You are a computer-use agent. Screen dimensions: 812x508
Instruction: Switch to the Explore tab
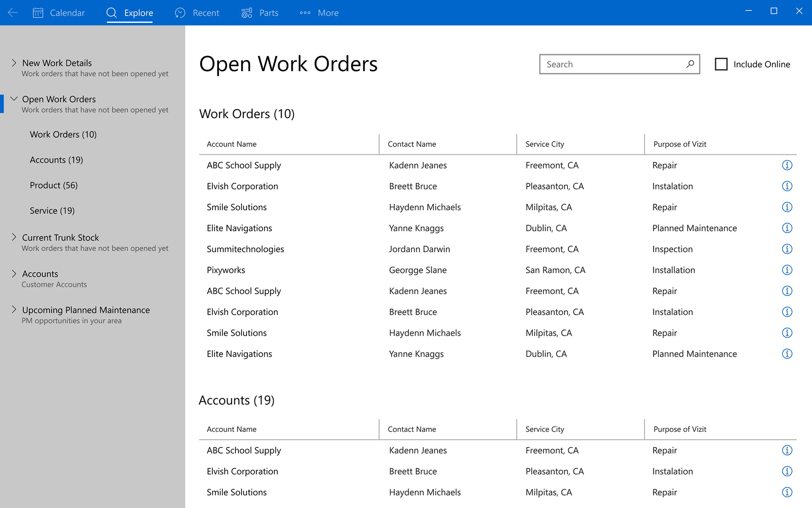click(x=130, y=13)
